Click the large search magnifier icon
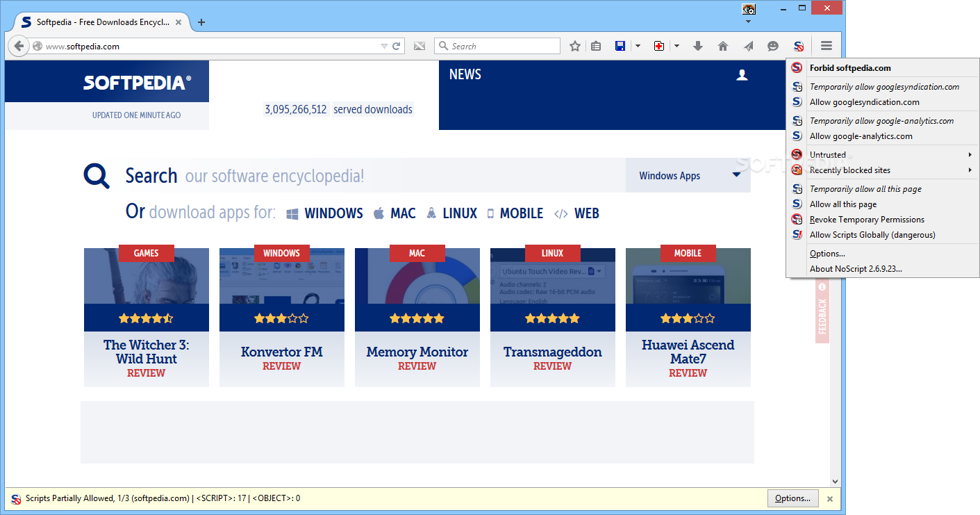 coord(97,177)
